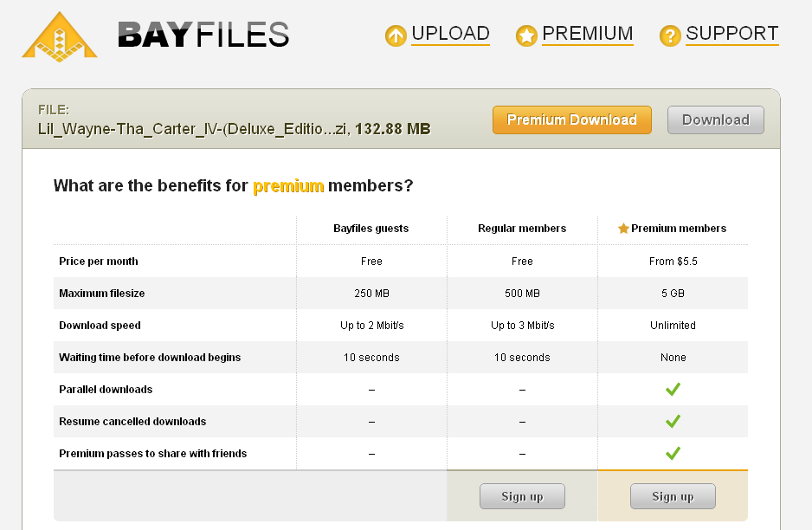Viewport: 812px width, 530px height.
Task: Click the yellow premium word in heading
Action: pyautogui.click(x=288, y=185)
